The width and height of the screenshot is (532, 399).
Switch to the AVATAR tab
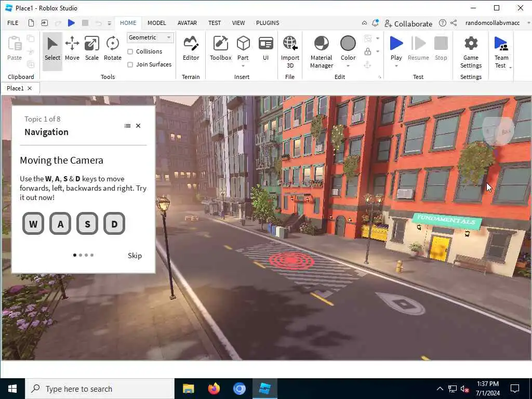[x=187, y=23]
